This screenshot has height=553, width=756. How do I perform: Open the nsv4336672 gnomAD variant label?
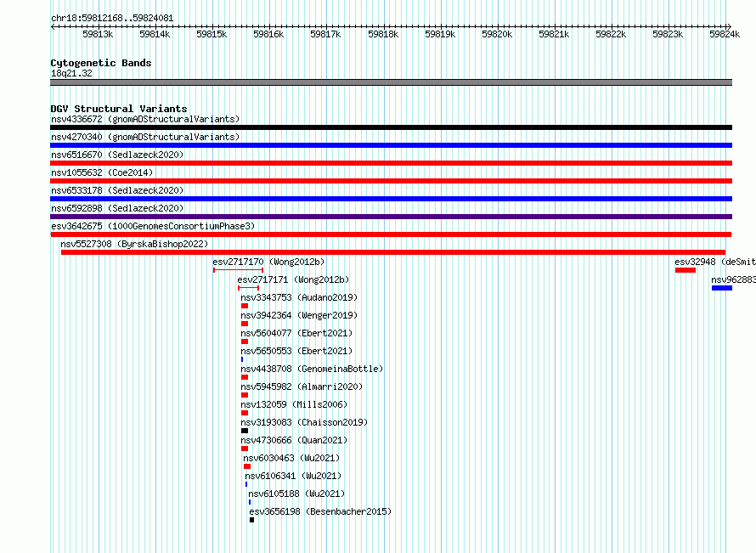coord(145,119)
